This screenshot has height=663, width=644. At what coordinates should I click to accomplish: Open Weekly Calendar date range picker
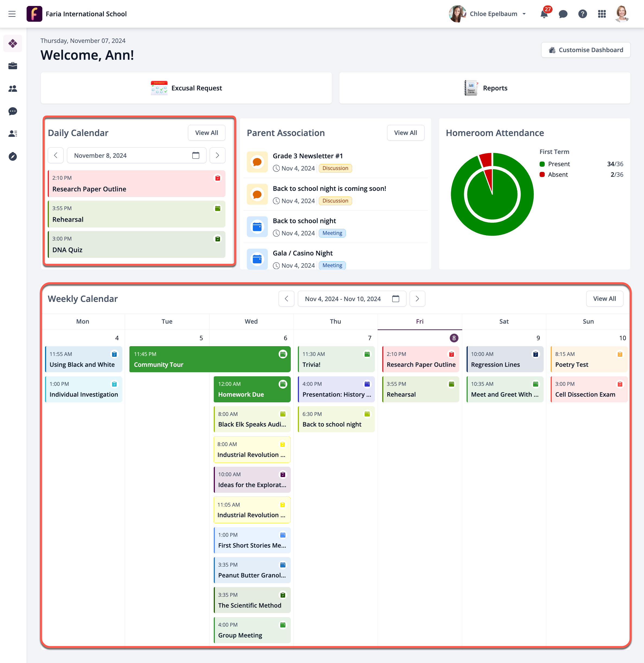[x=351, y=299]
